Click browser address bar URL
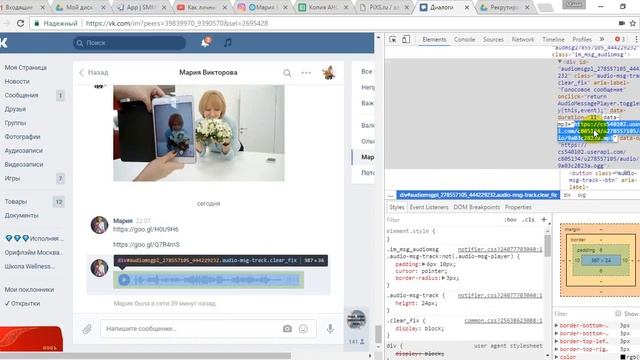 177,24
